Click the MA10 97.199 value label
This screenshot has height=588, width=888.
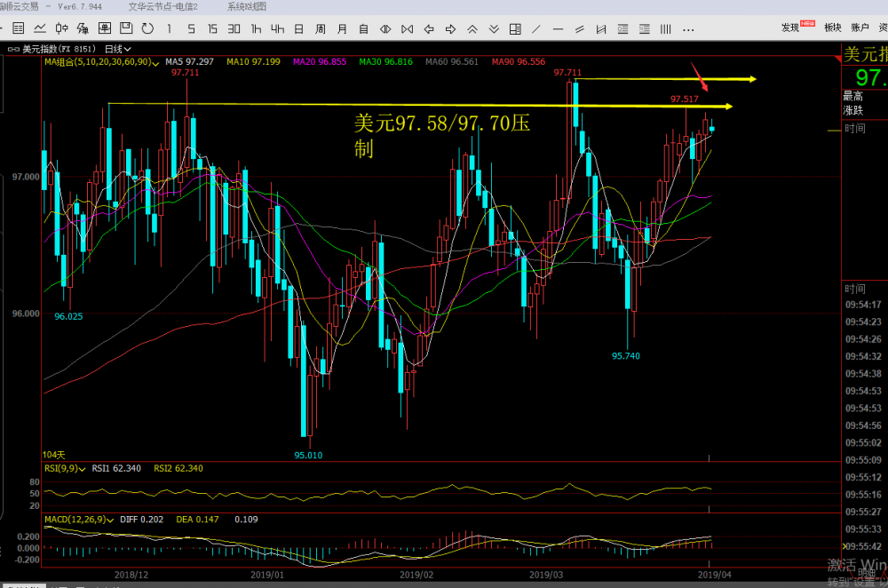point(253,62)
